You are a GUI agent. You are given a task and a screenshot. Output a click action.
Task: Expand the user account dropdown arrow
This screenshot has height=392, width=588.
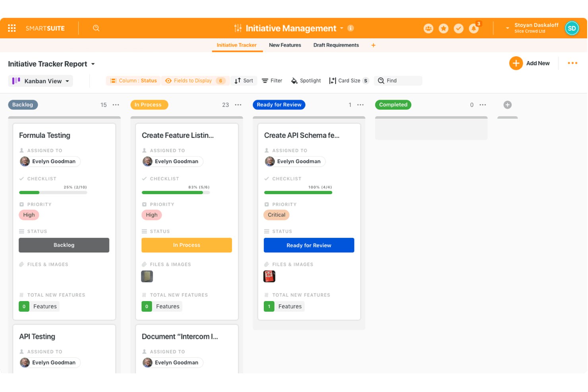tap(507, 28)
